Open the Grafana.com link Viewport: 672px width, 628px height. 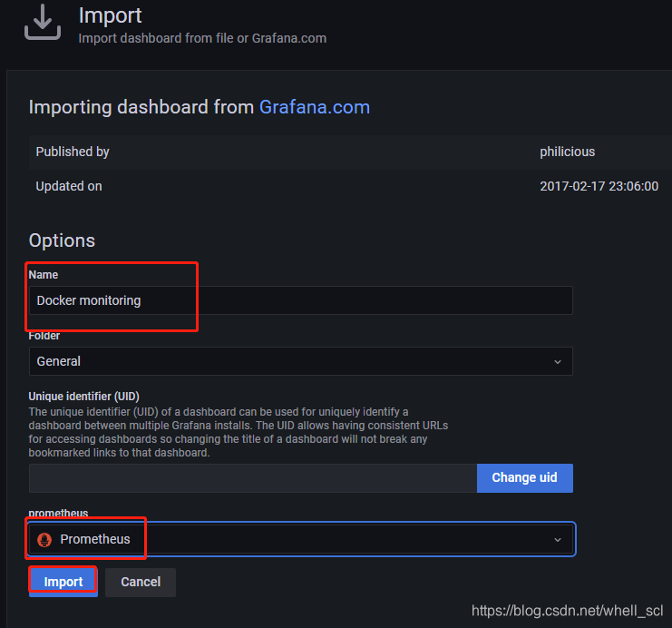(x=314, y=107)
